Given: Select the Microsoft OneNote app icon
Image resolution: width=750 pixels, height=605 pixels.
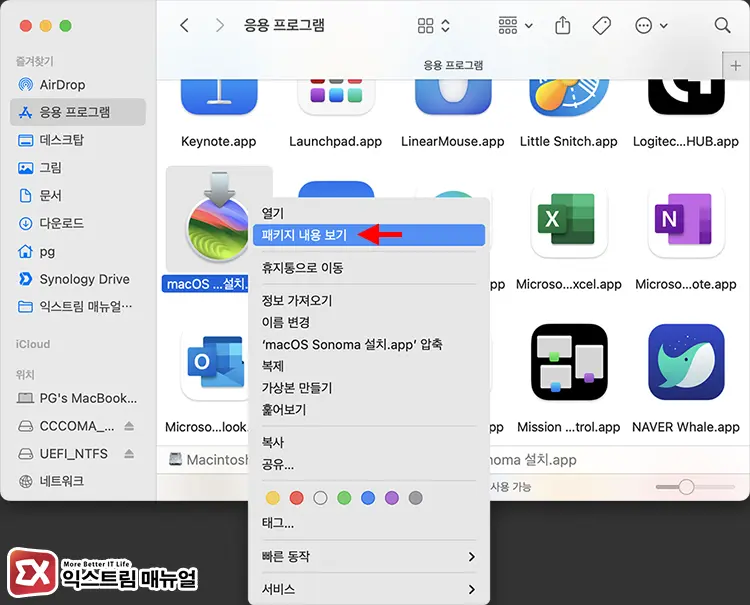Looking at the screenshot, I should pyautogui.click(x=686, y=221).
